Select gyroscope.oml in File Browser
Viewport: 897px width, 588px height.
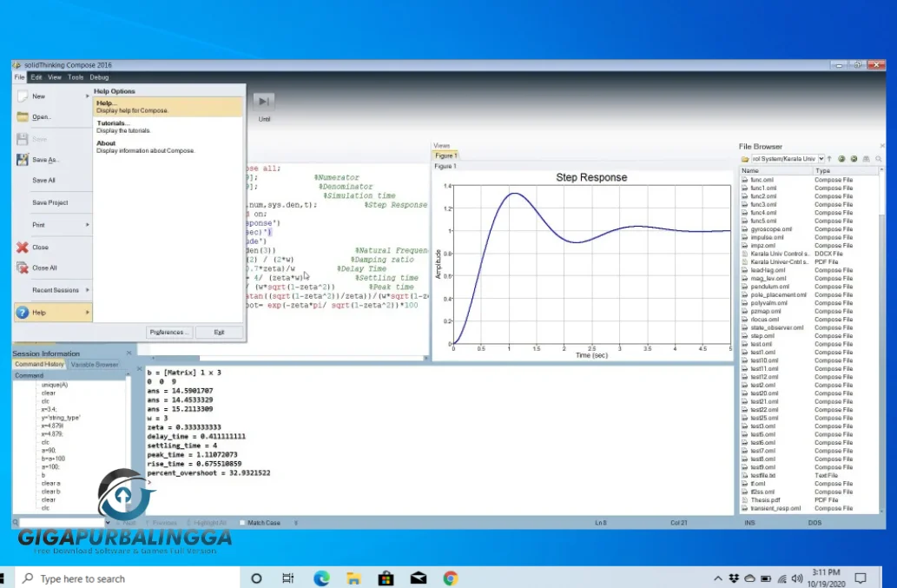[x=771, y=228]
